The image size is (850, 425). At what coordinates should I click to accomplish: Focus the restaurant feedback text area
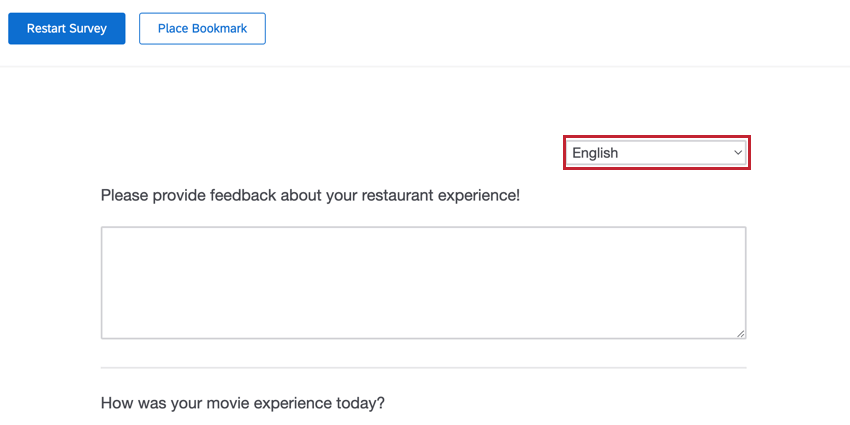pos(423,282)
